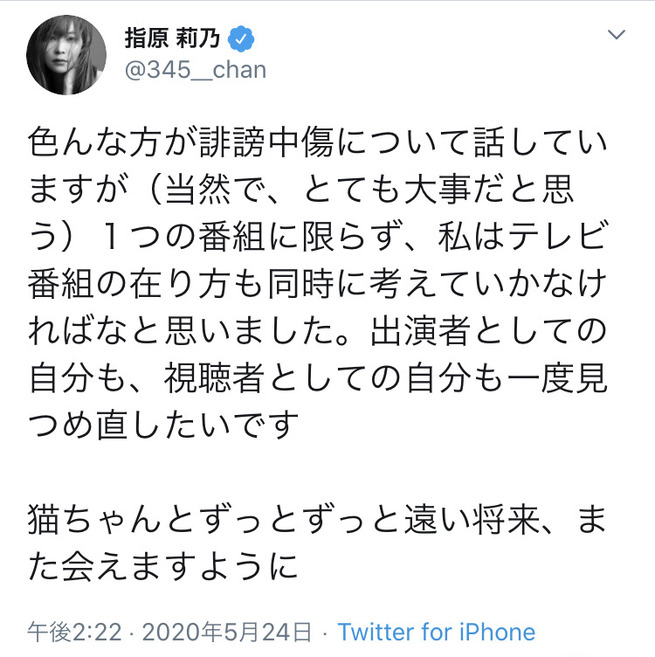Open profile via display name 指原 莉乃
This screenshot has width=655, height=657.
click(172, 39)
